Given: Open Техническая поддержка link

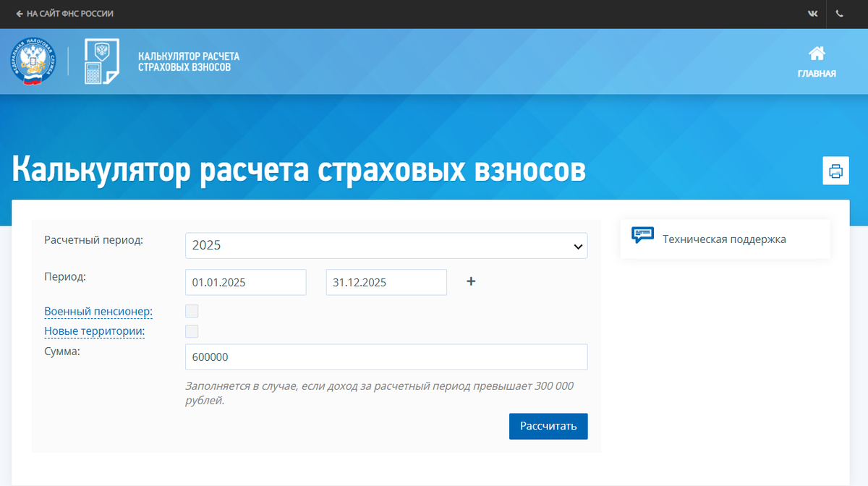Looking at the screenshot, I should coord(724,239).
